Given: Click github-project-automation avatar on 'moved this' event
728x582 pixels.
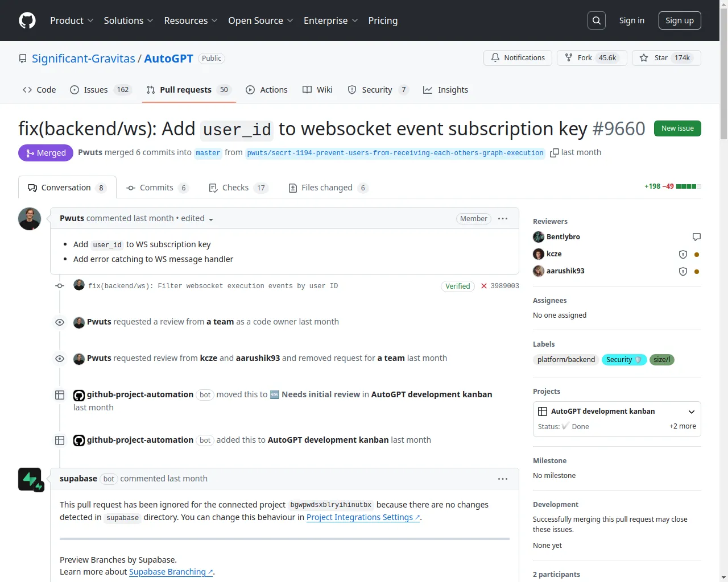Looking at the screenshot, I should pyautogui.click(x=79, y=395).
